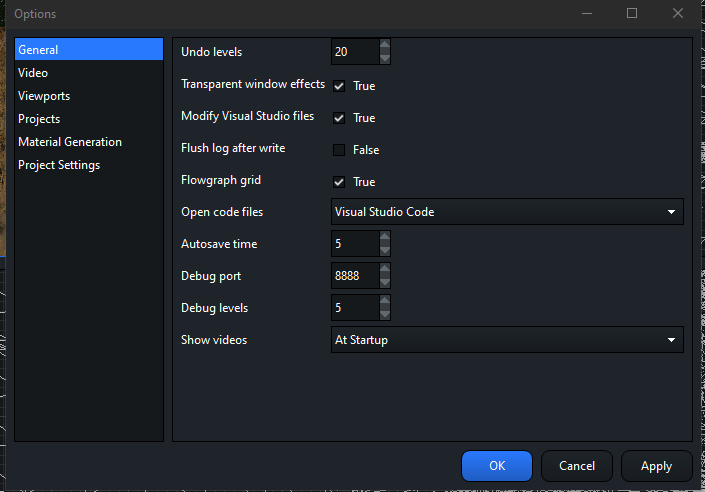Switch to Viewports settings
This screenshot has height=492, width=705.
tap(44, 96)
